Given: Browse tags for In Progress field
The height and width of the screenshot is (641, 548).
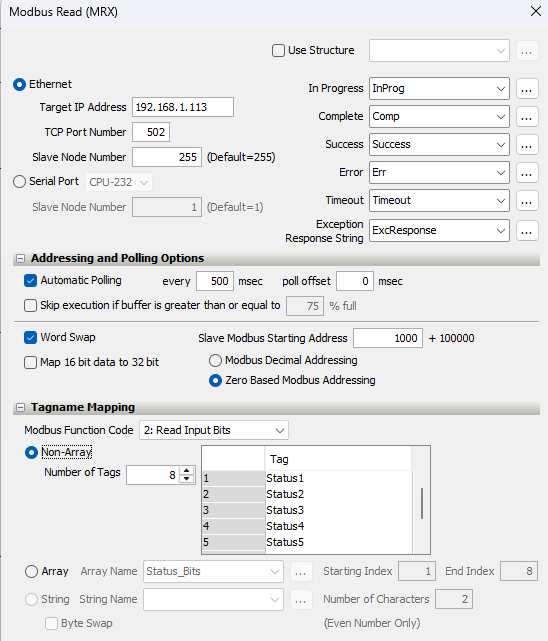Looking at the screenshot, I should coord(527,89).
